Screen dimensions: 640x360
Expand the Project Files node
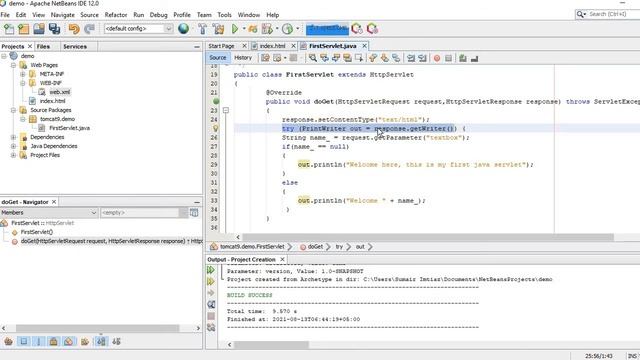coord(13,155)
